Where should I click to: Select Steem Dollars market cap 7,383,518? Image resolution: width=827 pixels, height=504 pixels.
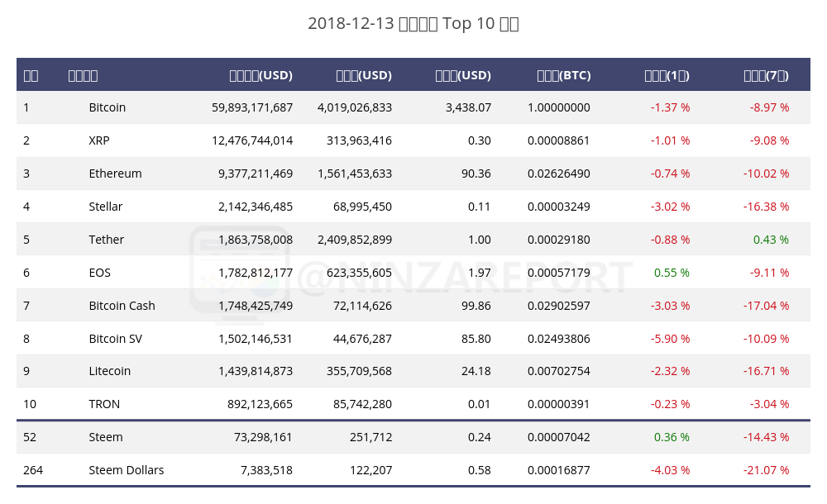(266, 470)
